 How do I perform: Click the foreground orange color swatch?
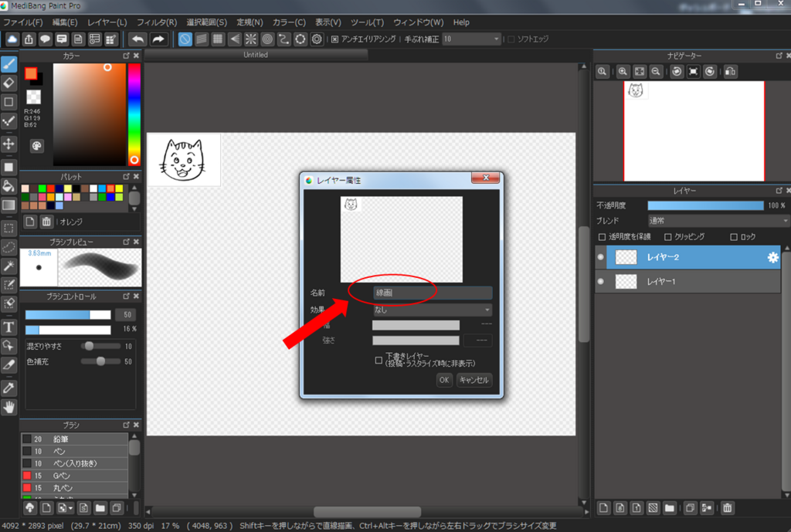pyautogui.click(x=31, y=74)
